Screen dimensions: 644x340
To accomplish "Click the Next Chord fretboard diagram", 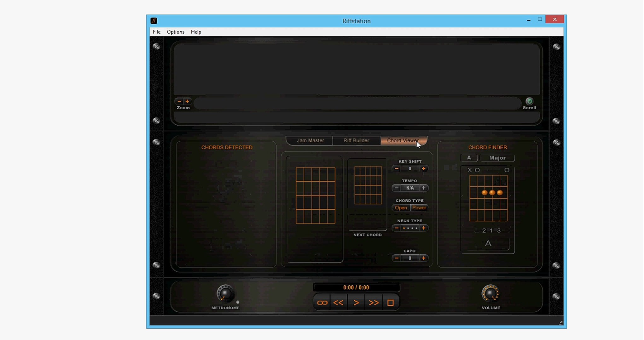I will click(368, 185).
